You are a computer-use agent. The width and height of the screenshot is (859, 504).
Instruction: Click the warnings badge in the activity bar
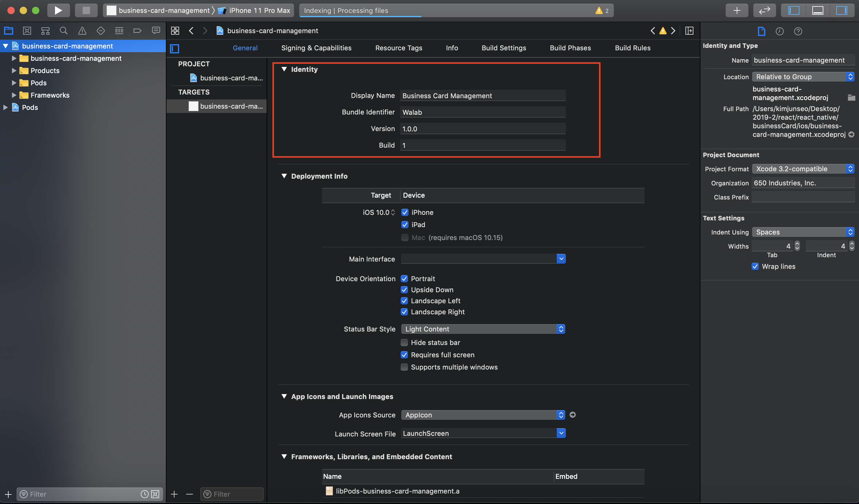click(x=602, y=10)
